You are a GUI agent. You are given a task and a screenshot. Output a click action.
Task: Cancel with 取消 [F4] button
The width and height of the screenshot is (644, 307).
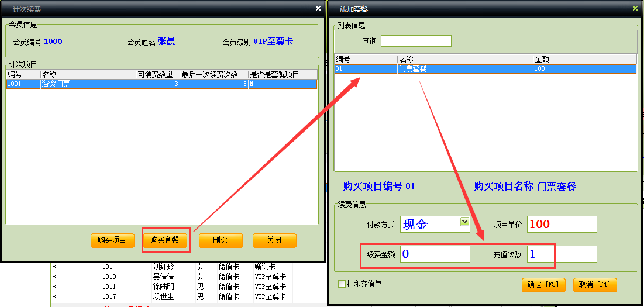coord(595,285)
